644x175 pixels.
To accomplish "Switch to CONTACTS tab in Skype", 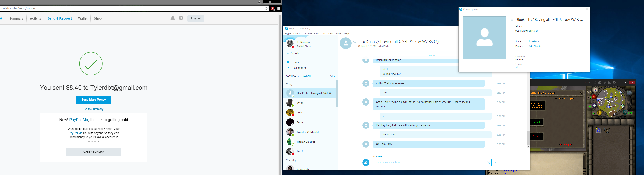I will tap(292, 76).
